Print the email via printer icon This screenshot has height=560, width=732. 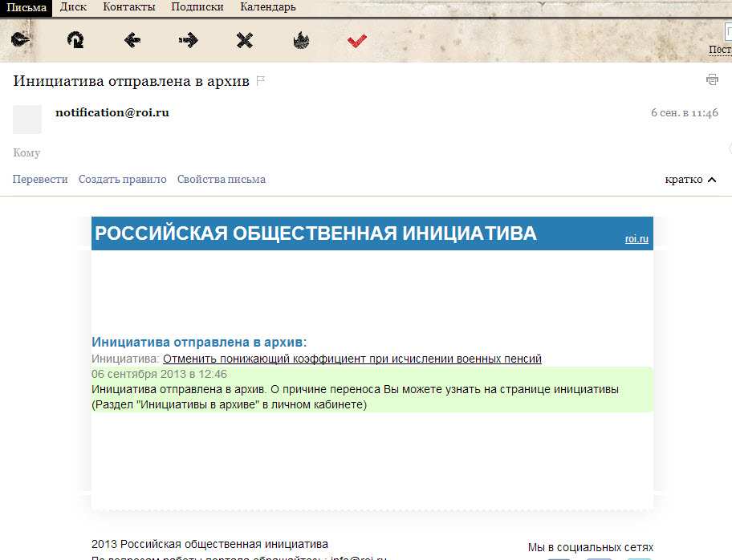(x=711, y=79)
